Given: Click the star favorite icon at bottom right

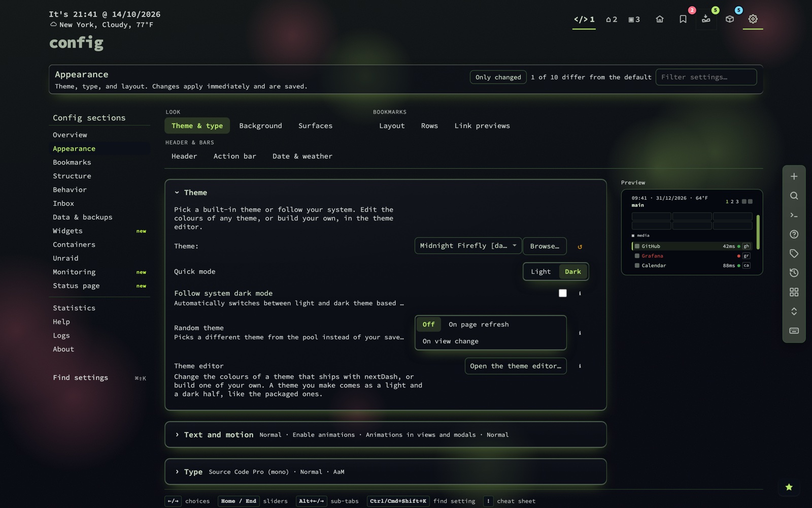Looking at the screenshot, I should click(x=789, y=487).
